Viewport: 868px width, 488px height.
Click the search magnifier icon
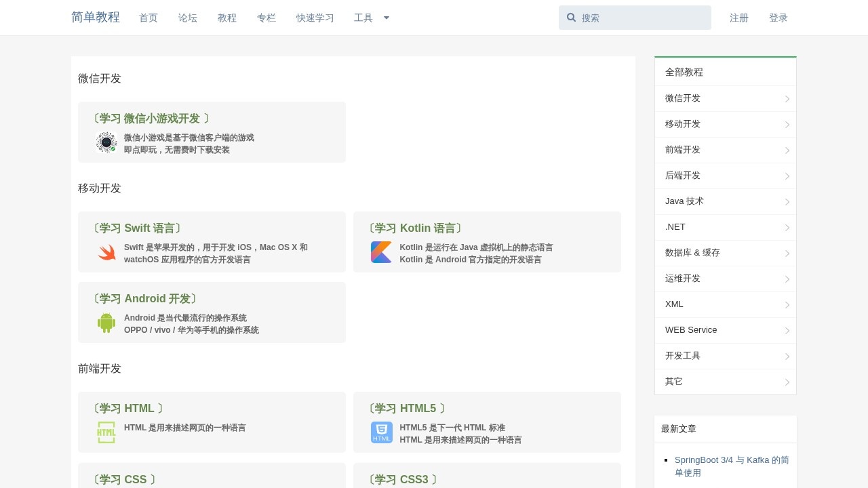(x=572, y=18)
